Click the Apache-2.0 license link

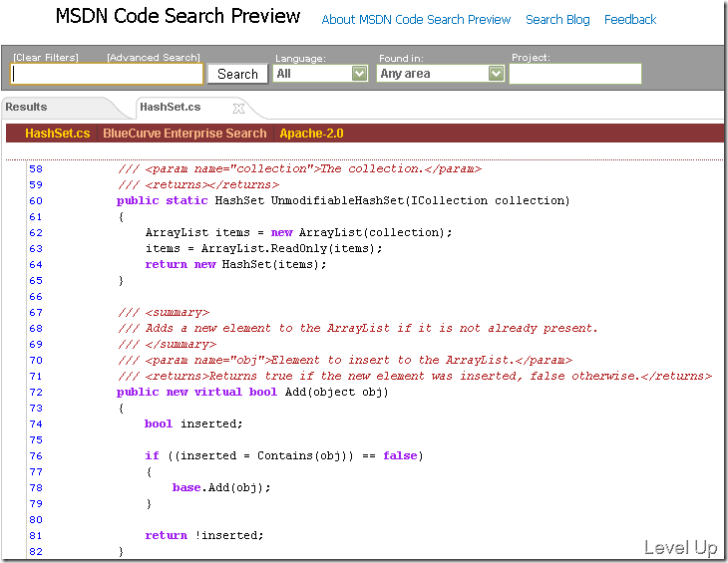(x=311, y=134)
